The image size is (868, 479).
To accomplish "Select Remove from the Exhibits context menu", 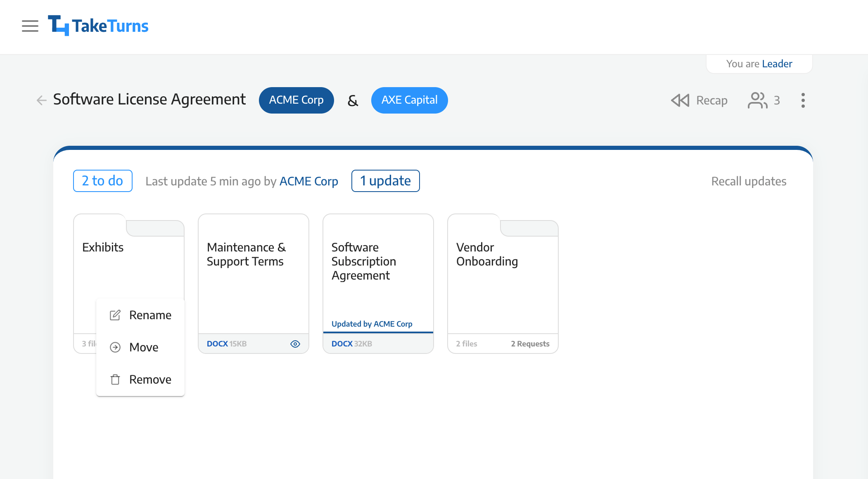I will 150,379.
